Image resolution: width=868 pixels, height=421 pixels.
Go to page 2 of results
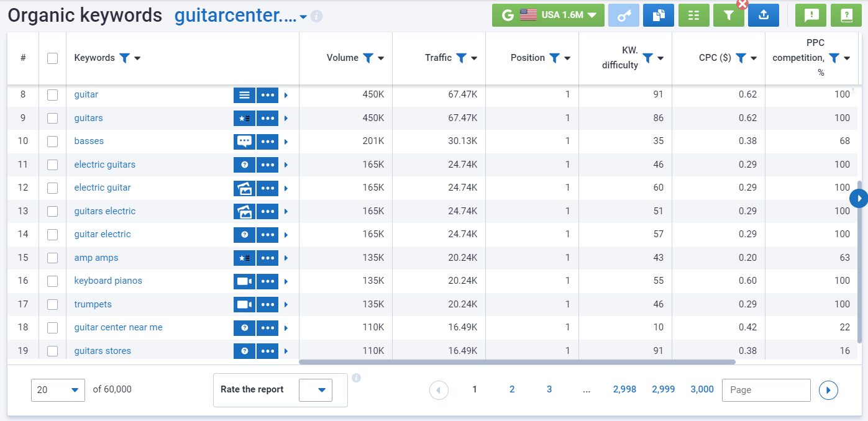pos(512,389)
